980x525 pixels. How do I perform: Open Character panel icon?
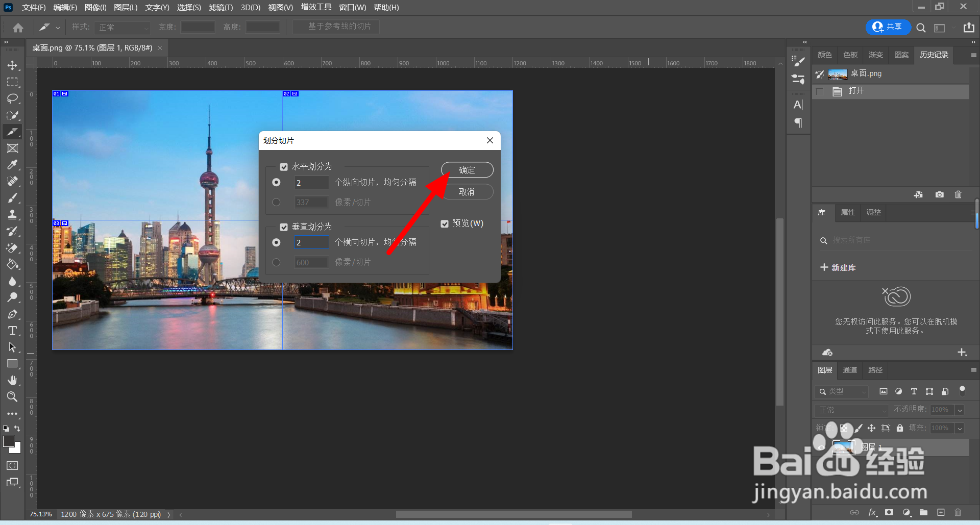point(798,105)
